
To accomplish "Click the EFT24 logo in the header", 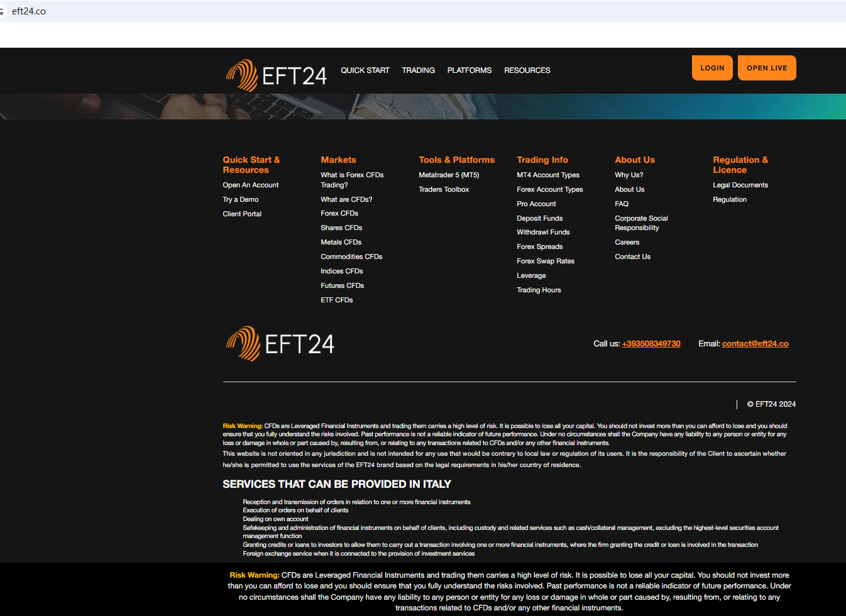I will pyautogui.click(x=277, y=75).
